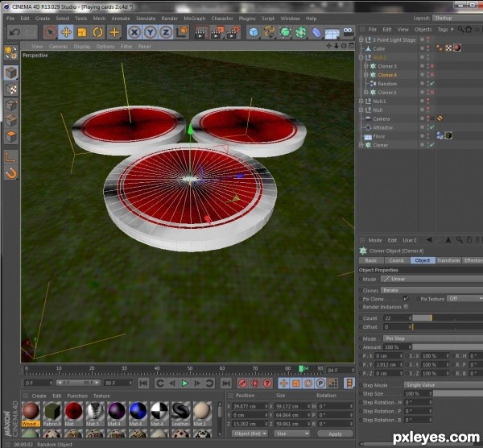Screen dimensions: 483x448
Task: Toggle X axis lock
Action: pos(134,32)
